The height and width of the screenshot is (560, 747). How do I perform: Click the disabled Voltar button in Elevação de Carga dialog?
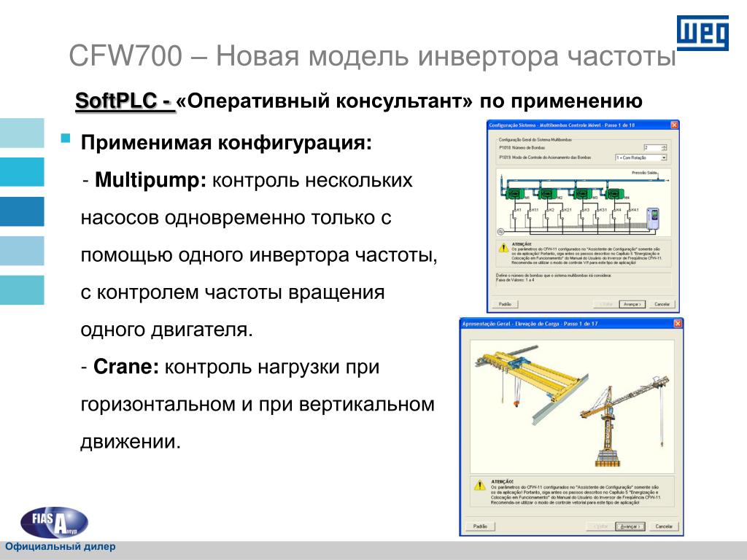click(x=601, y=526)
